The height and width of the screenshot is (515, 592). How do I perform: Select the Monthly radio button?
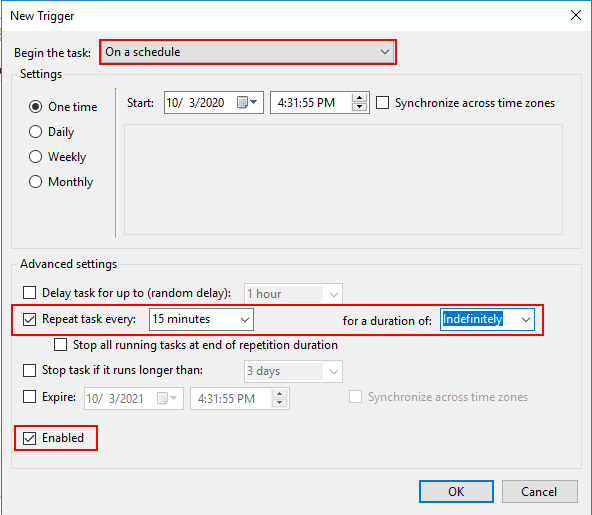pos(35,182)
